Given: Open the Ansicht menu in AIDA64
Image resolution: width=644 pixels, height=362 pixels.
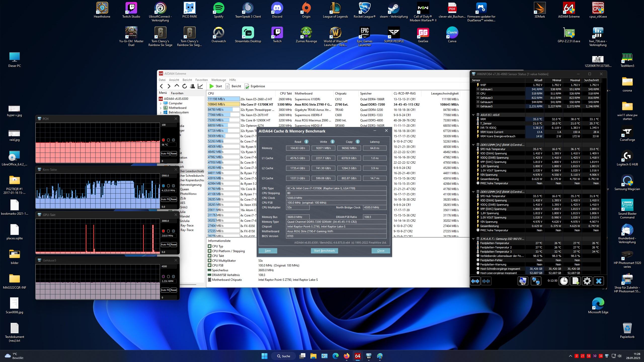Looking at the screenshot, I should point(174,80).
